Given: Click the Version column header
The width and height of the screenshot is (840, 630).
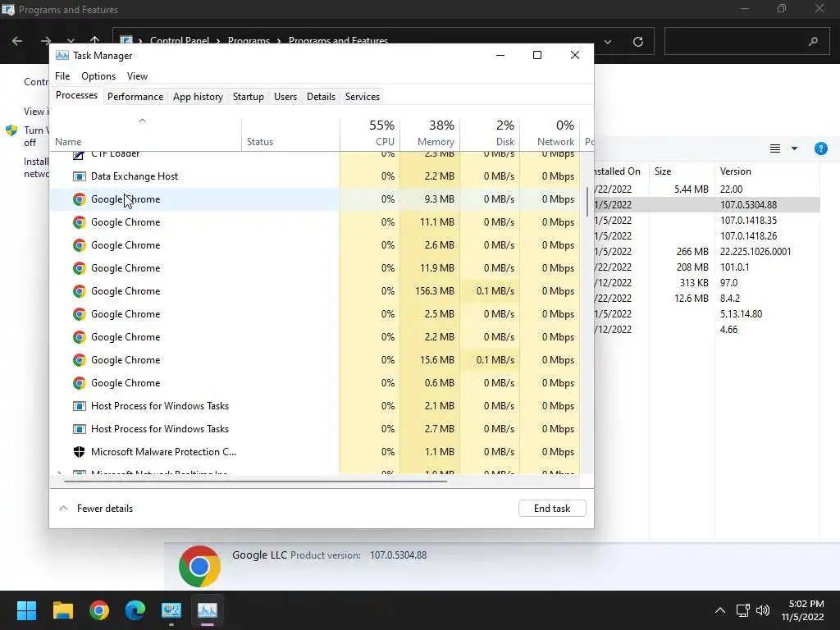Looking at the screenshot, I should (x=767, y=171).
